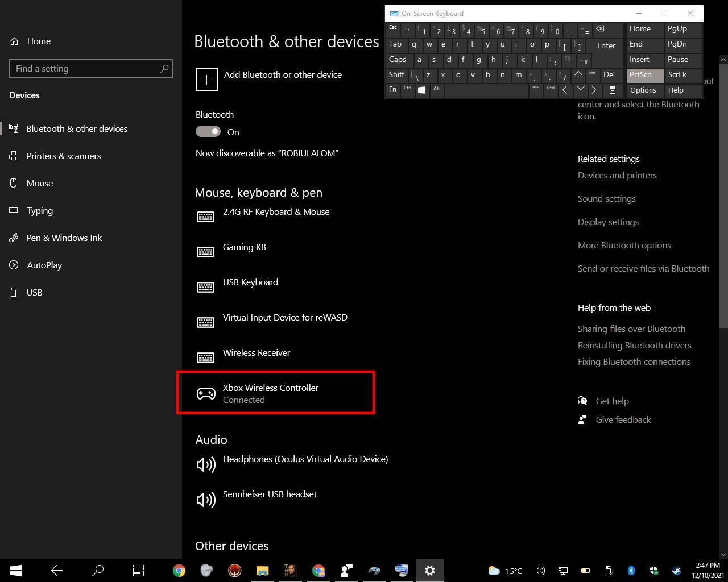The height and width of the screenshot is (582, 728).
Task: Click the keyboard icon beside Wireless Receiver
Action: pos(205,357)
